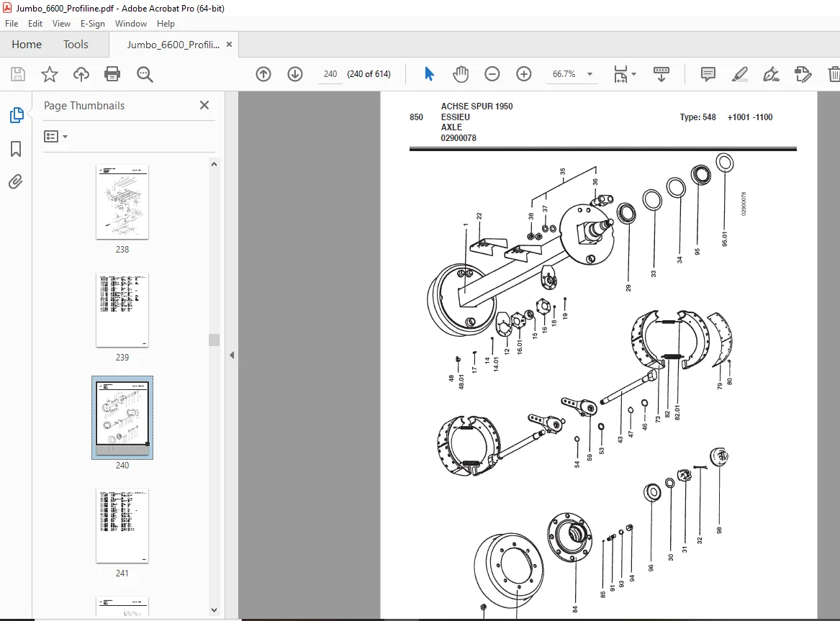Screen dimensions: 840x621
Task: Click the part number 02900078 text
Action: coord(459,137)
